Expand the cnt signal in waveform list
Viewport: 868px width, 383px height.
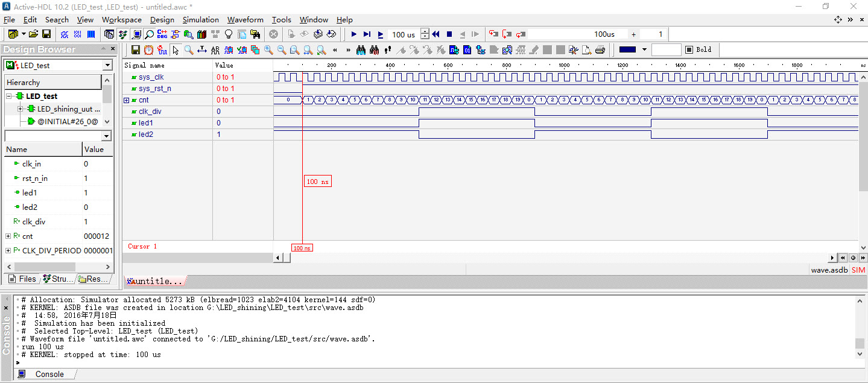click(x=126, y=100)
